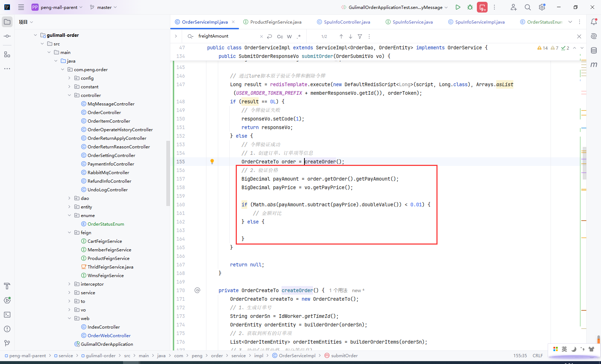
Task: Go to previous search occurrence arrow
Action: (341, 36)
